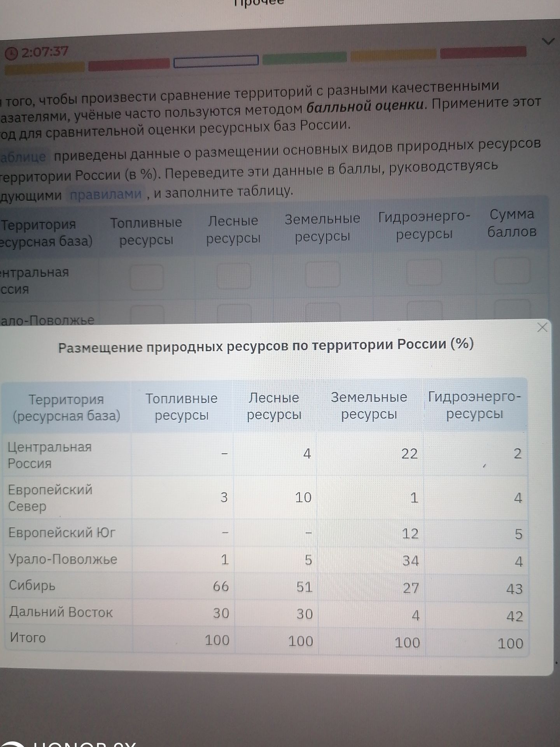Image resolution: width=560 pixels, height=747 pixels.
Task: Click 'Итого' row label in popup
Action: click(x=28, y=638)
